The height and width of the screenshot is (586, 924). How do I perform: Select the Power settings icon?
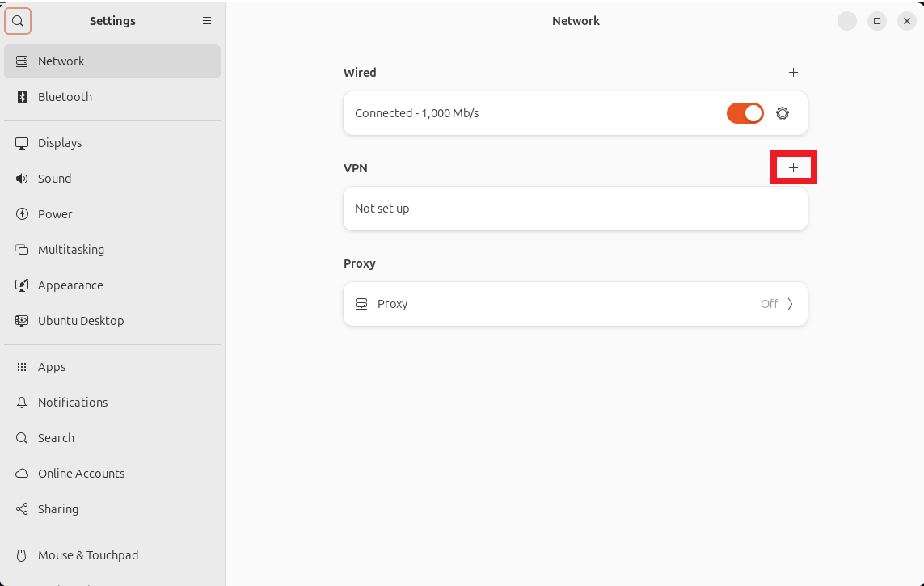pos(21,214)
